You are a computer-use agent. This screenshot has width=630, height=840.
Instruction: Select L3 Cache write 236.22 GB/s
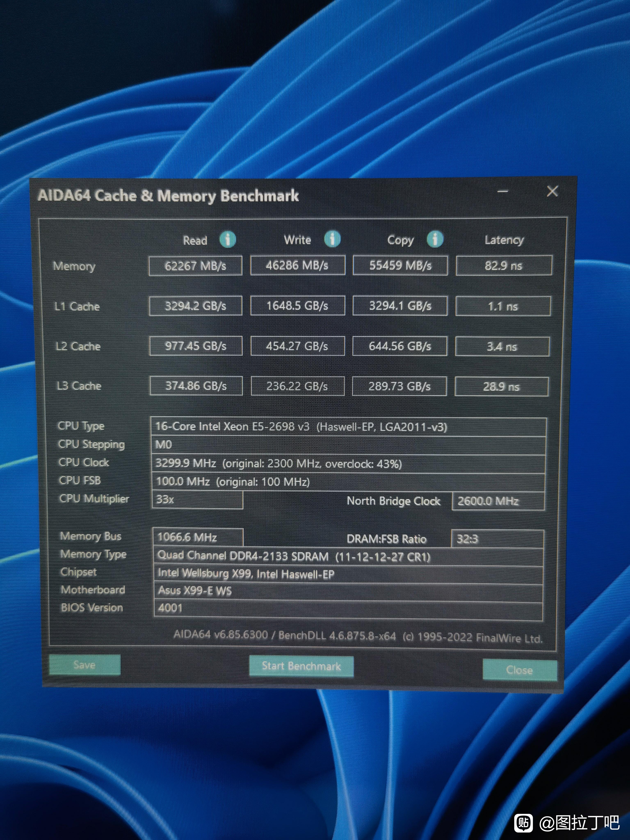(x=297, y=386)
